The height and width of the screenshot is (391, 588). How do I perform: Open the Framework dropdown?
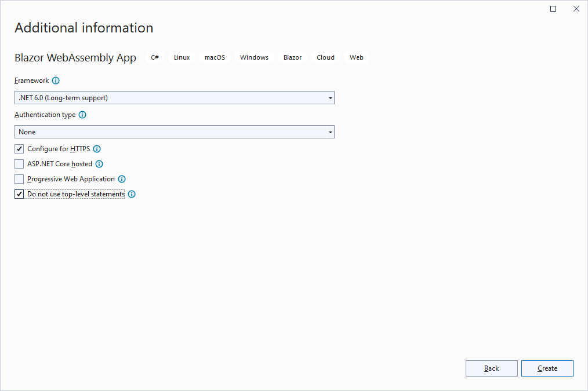coord(174,97)
